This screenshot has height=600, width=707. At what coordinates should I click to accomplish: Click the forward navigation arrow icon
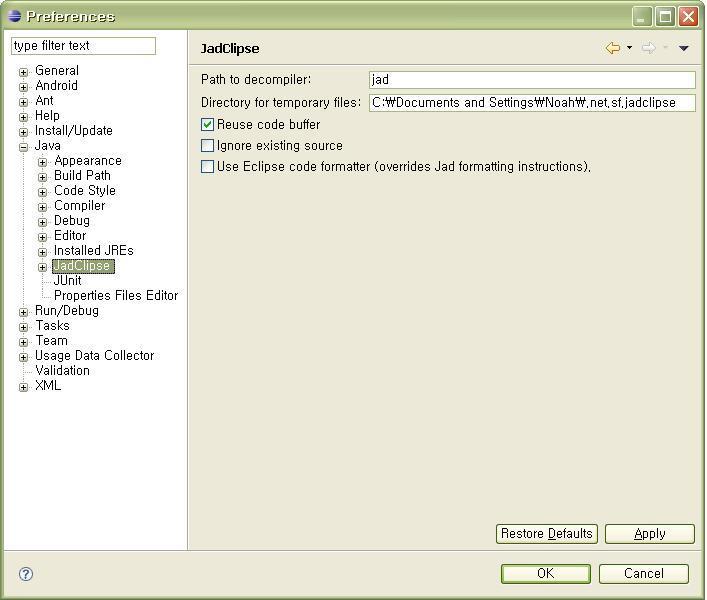[648, 48]
